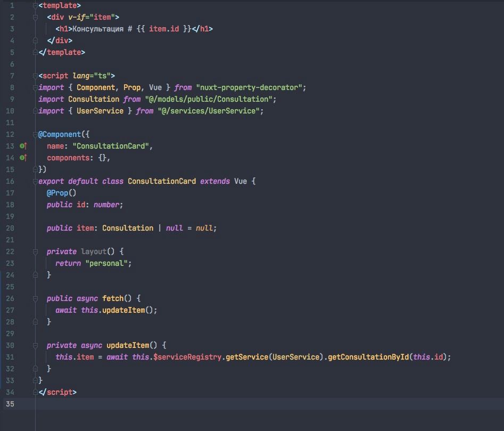Collapse the fetch() method fold on line 26
The image size is (504, 431).
(x=35, y=298)
